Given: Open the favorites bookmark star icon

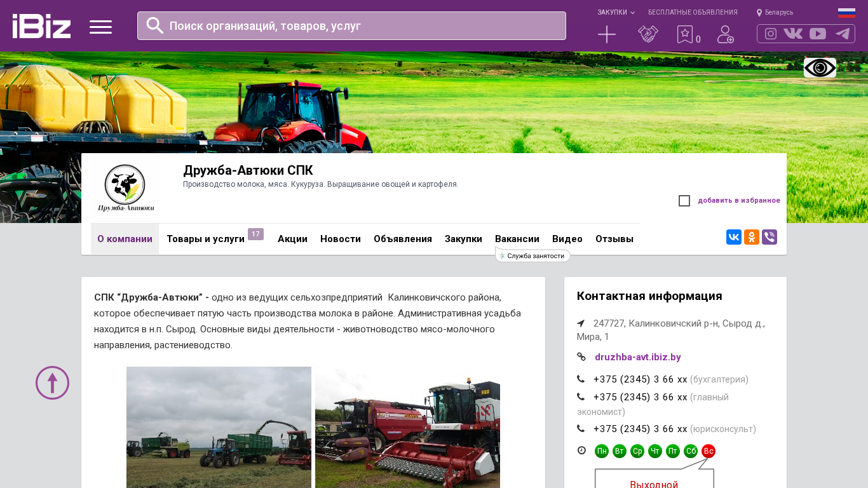Looking at the screenshot, I should click(x=685, y=34).
